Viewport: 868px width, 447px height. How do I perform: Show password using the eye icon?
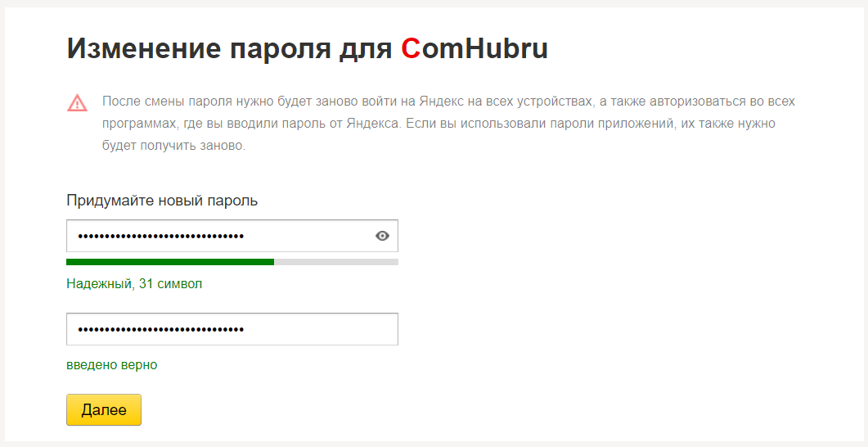382,236
